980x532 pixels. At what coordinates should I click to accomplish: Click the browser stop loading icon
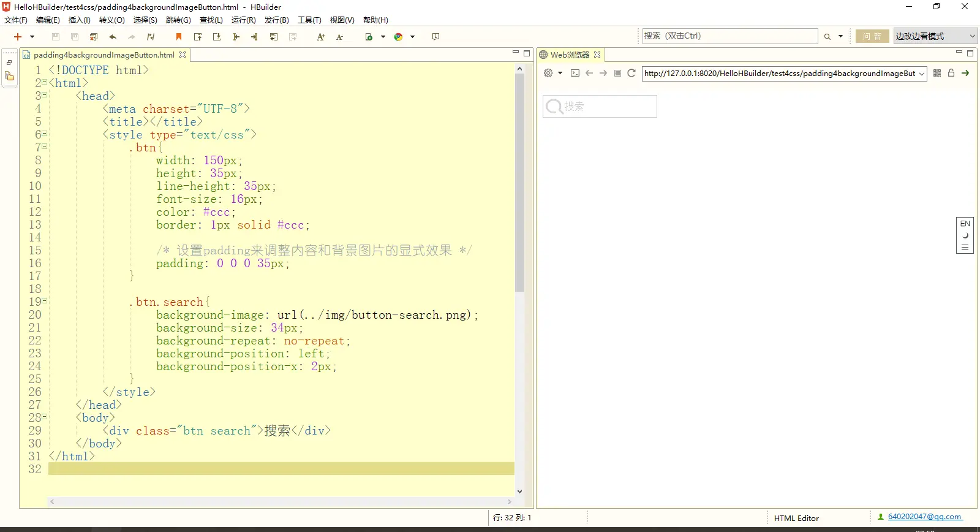tap(617, 73)
